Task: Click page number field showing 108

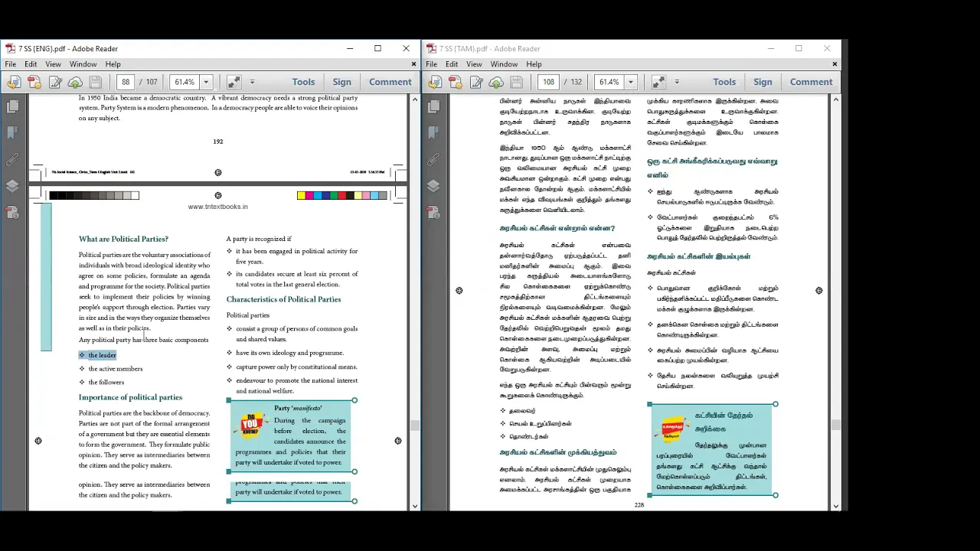Action: (x=548, y=82)
